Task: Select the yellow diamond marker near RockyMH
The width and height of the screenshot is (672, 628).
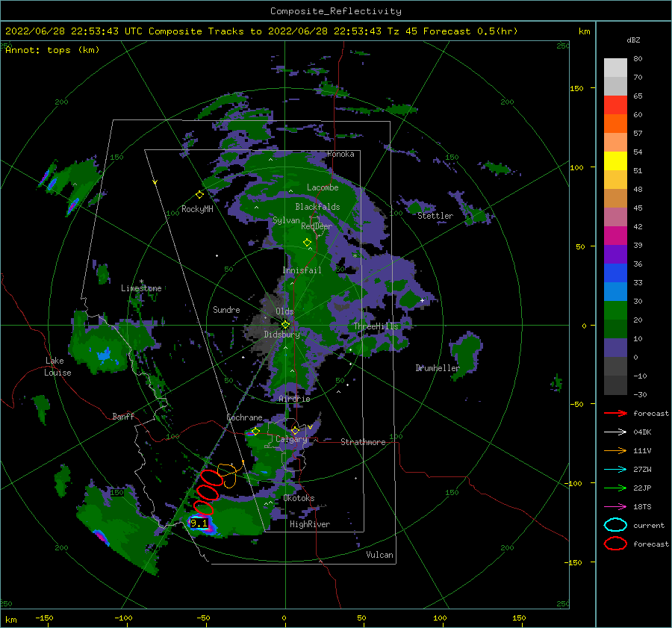Action: click(x=199, y=195)
